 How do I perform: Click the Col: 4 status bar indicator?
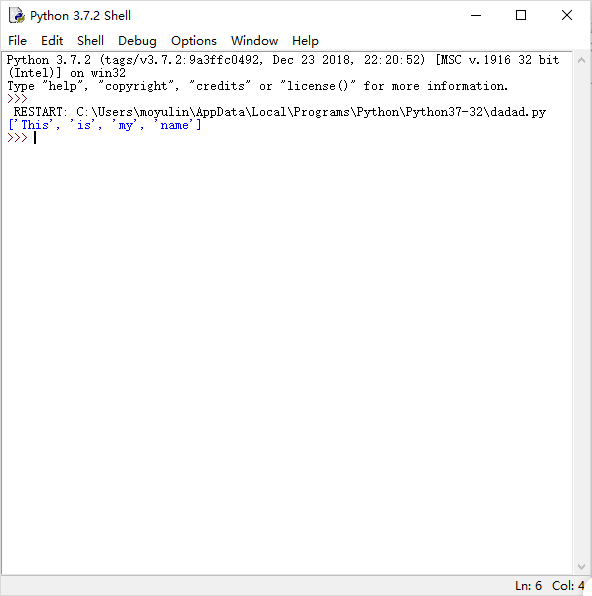(568, 586)
